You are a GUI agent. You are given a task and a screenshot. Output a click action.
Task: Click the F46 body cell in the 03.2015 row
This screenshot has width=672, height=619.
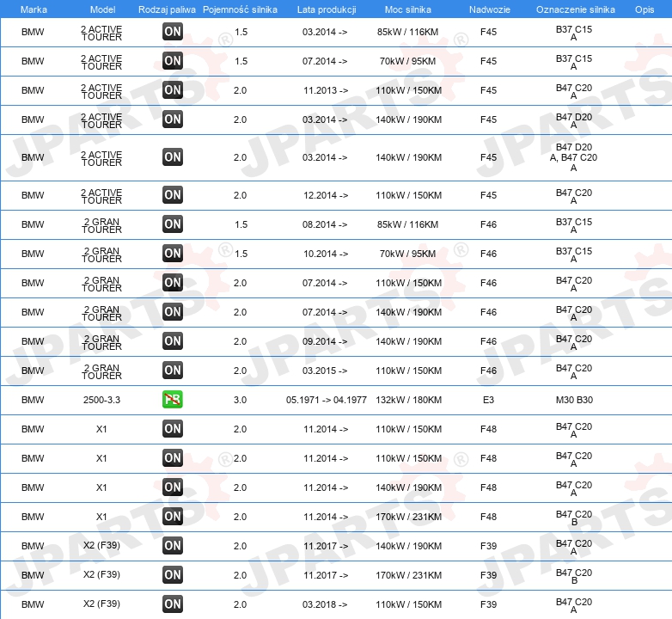click(x=489, y=371)
